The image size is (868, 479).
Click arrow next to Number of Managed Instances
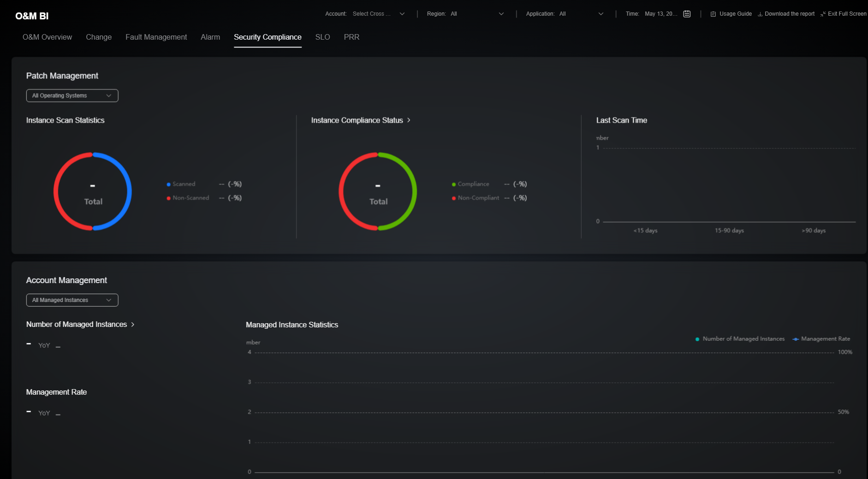tap(133, 325)
